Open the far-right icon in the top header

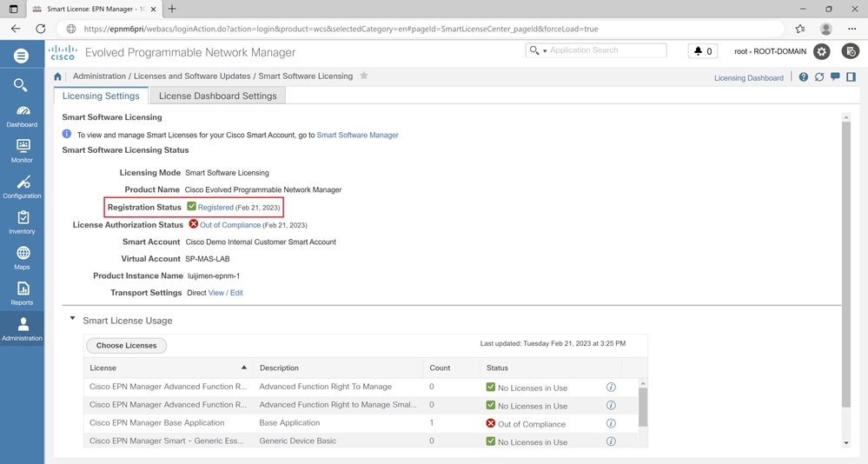pyautogui.click(x=851, y=51)
